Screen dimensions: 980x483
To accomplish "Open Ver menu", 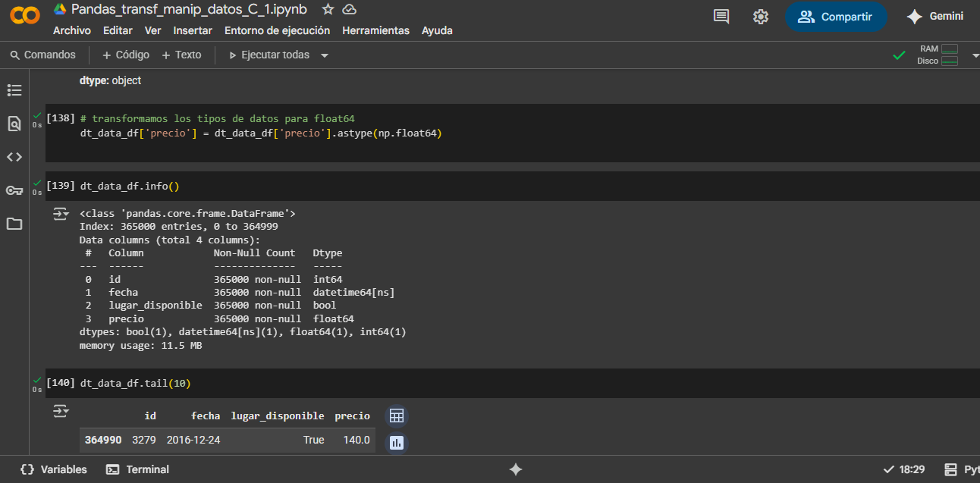I will pyautogui.click(x=153, y=30).
